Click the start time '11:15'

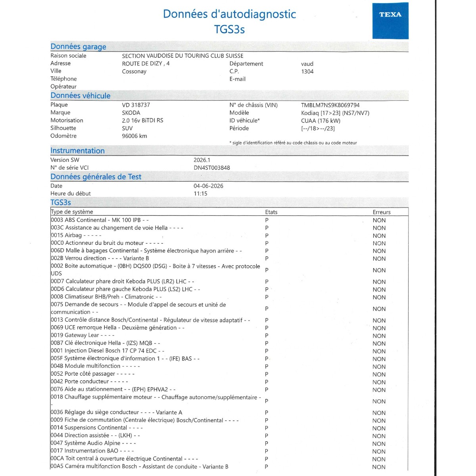[200, 194]
